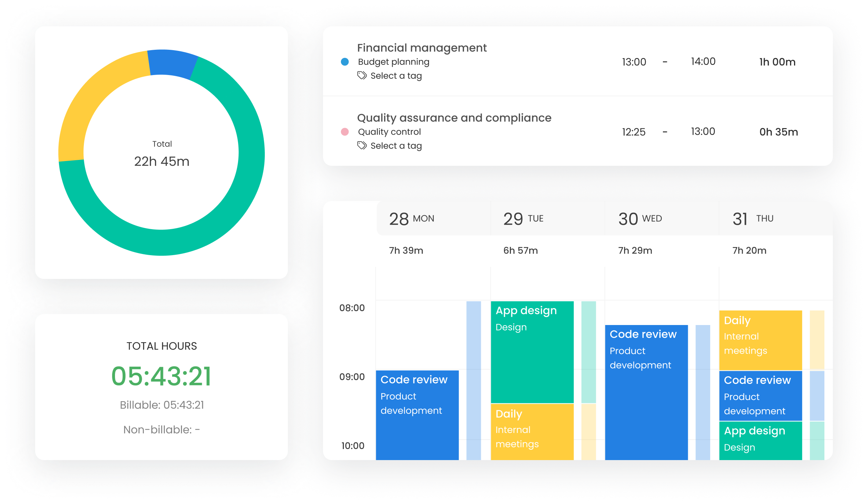Click the tag icon under Budget planning
868x504 pixels.
[x=362, y=75]
